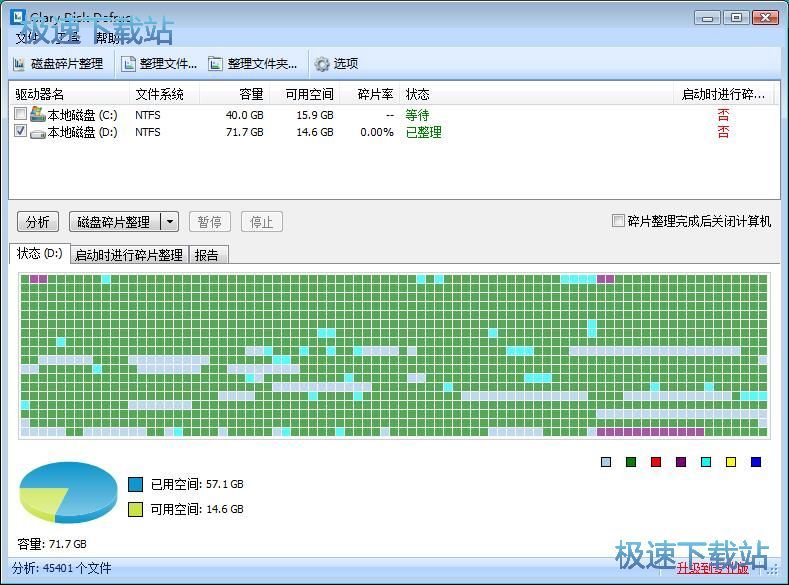The height and width of the screenshot is (585, 789).
Task: Click the 磁盘碎片整理 toolbar icon
Action: [19, 64]
